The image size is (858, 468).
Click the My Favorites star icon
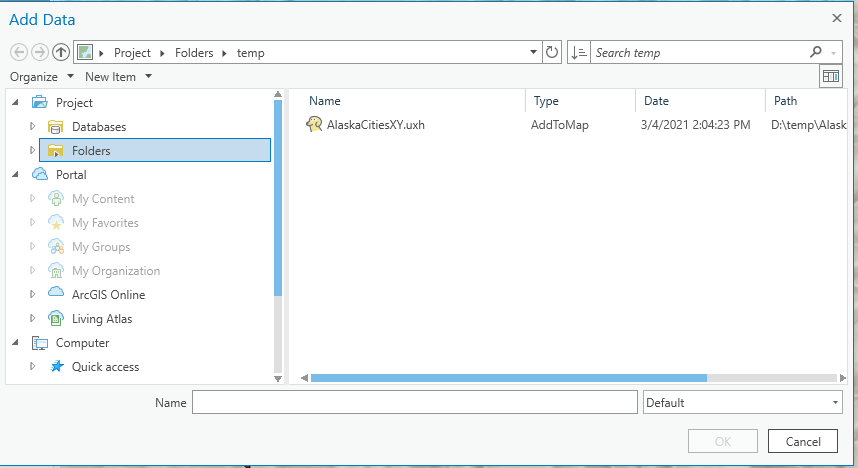point(56,222)
